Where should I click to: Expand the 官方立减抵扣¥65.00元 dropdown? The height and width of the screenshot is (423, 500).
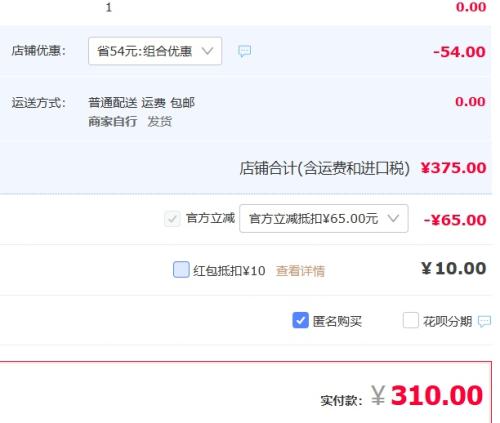click(324, 218)
